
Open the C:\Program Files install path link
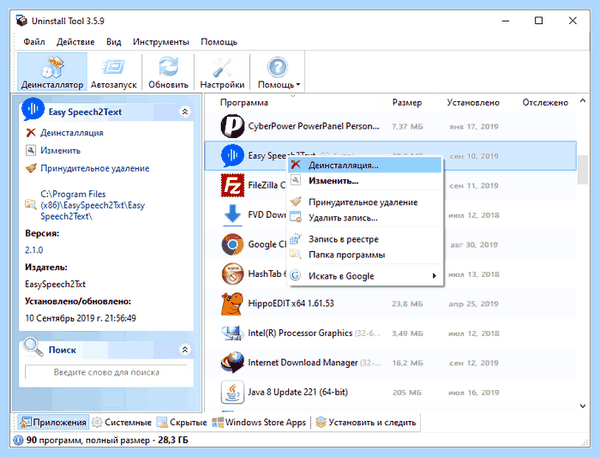pyautogui.click(x=93, y=205)
